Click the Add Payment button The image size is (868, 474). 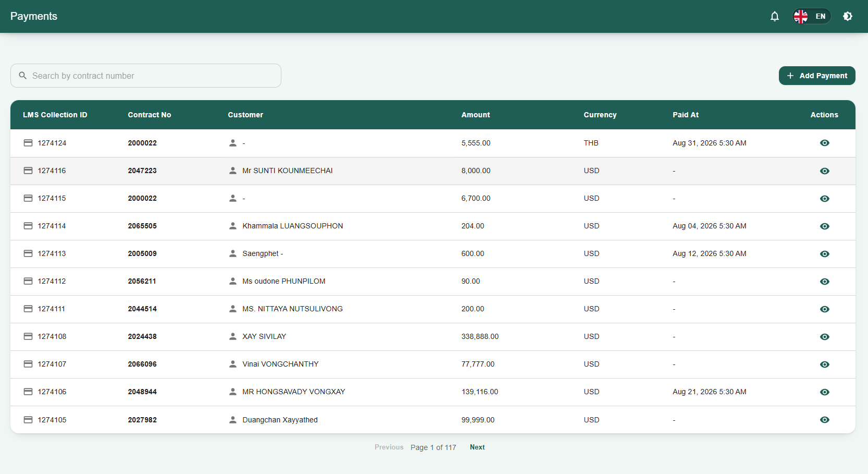(x=817, y=76)
